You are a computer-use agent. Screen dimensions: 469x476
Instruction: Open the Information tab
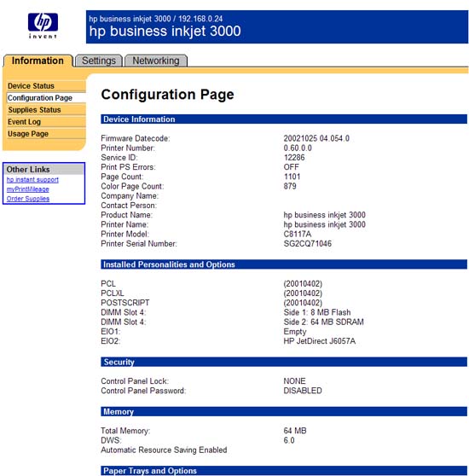(38, 61)
